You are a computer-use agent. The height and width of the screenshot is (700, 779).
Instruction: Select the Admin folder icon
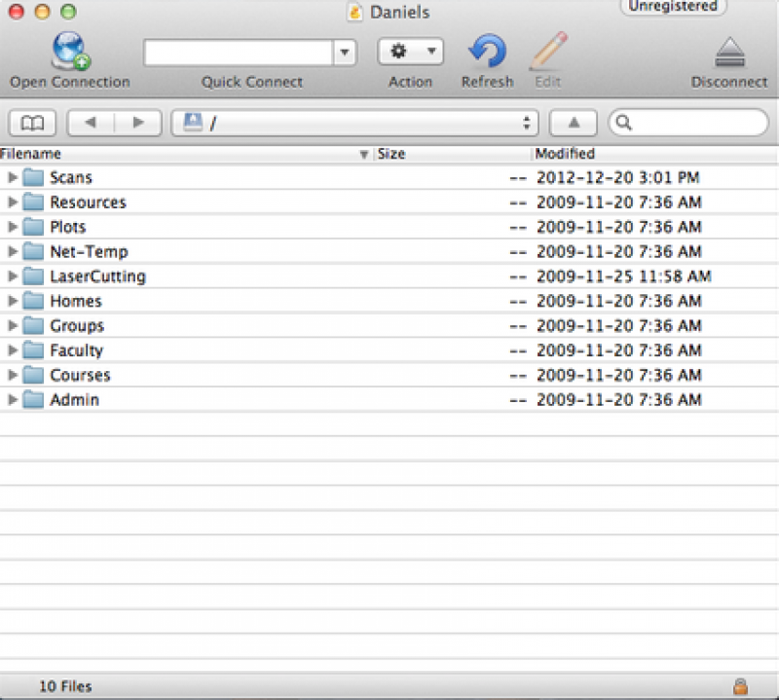(33, 399)
